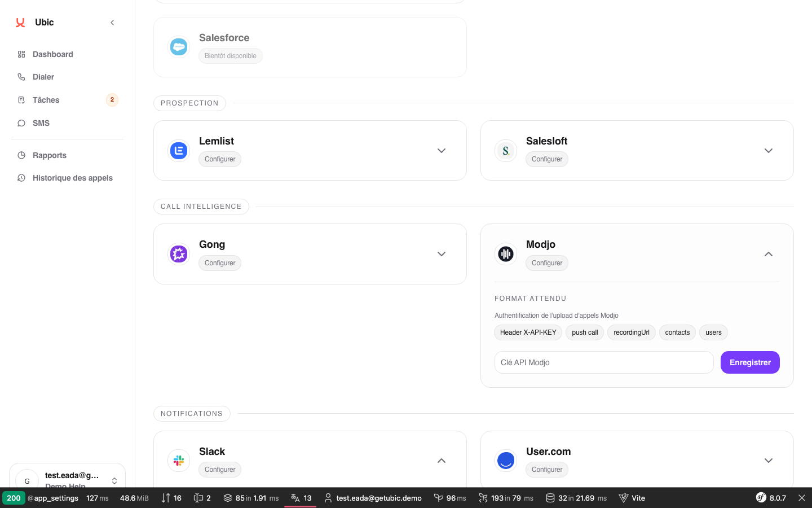Click the call history clock icon
Screen dimensions: 812x508
(x=21, y=178)
